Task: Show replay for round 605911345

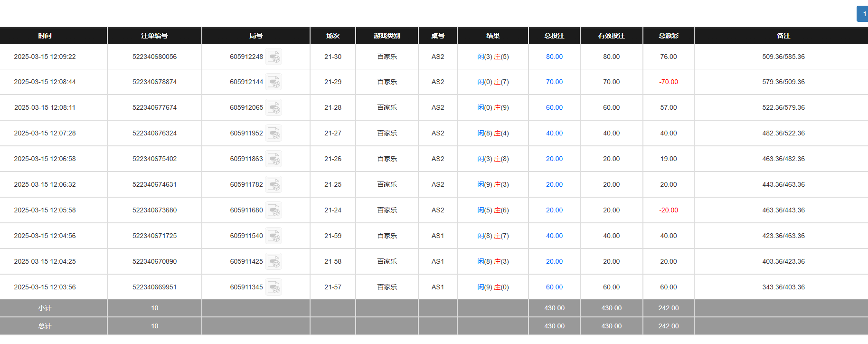Action: [x=274, y=287]
